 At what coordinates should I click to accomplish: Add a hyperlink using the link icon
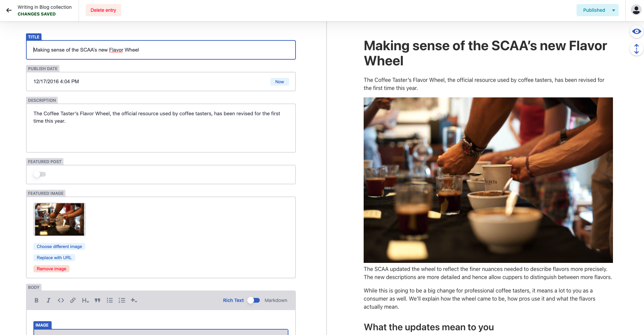click(x=73, y=300)
